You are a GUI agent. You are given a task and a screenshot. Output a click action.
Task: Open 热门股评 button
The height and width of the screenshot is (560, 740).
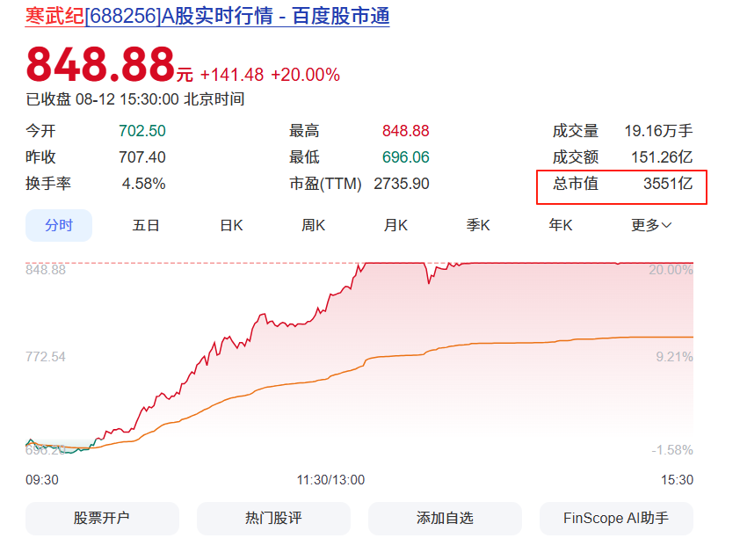coord(273,518)
